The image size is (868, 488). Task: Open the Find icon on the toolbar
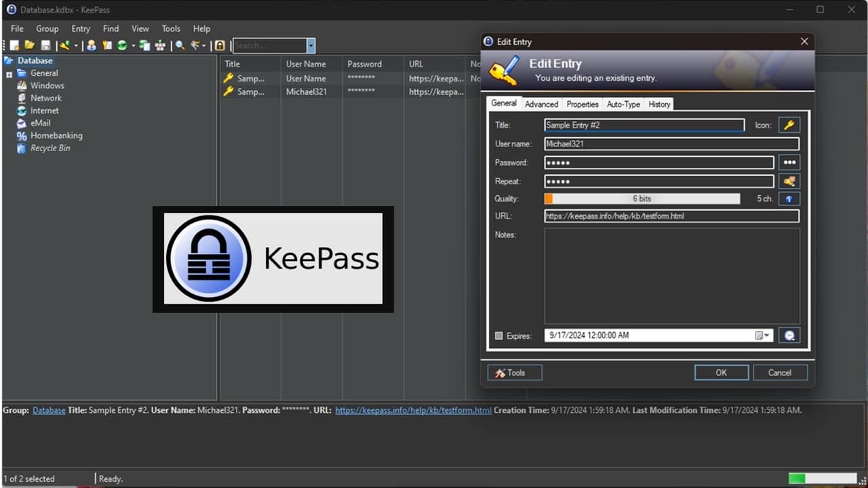point(179,45)
